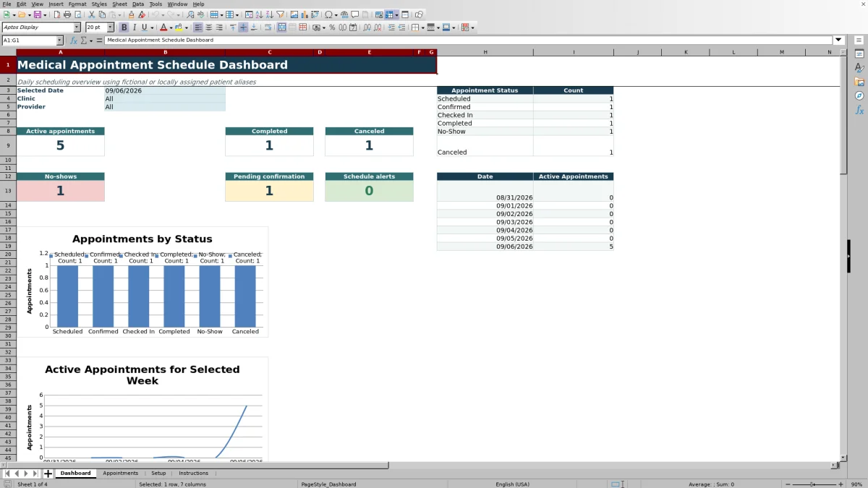Click the scroll to next sheet arrow
This screenshot has height=488, width=868.
point(26,474)
